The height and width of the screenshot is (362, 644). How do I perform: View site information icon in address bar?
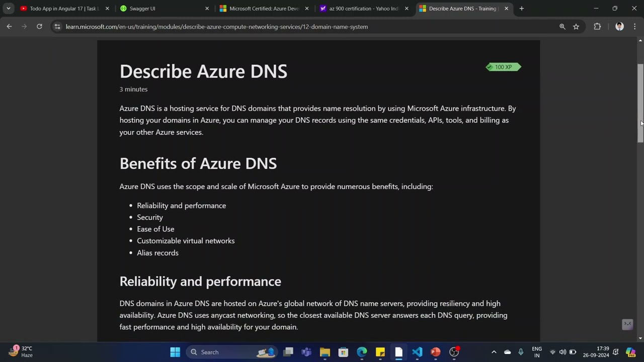coord(57,27)
